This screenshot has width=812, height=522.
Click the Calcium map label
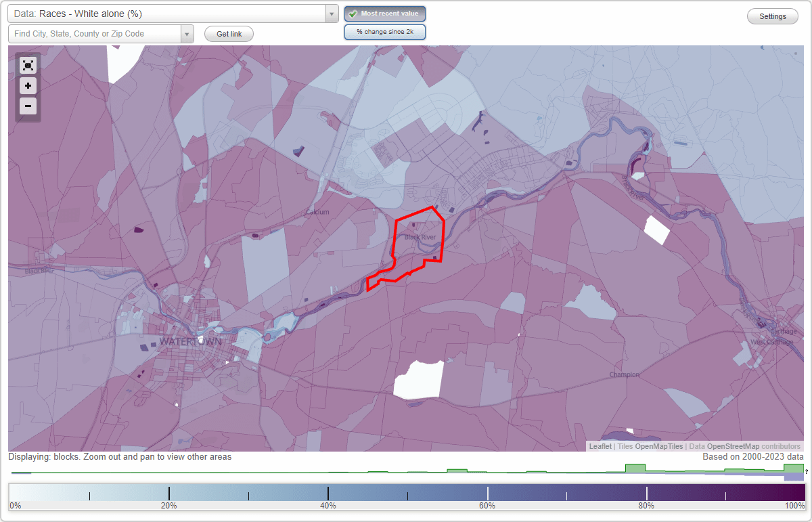pyautogui.click(x=317, y=212)
